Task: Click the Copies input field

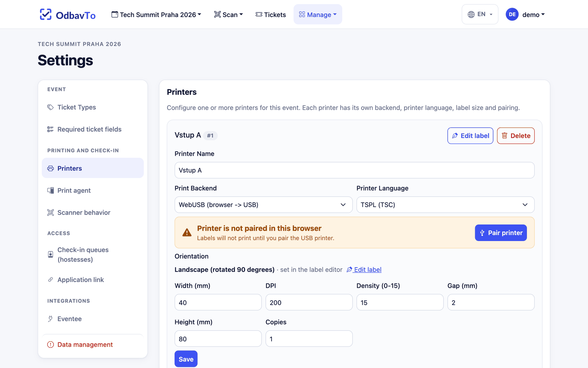Action: pos(309,339)
